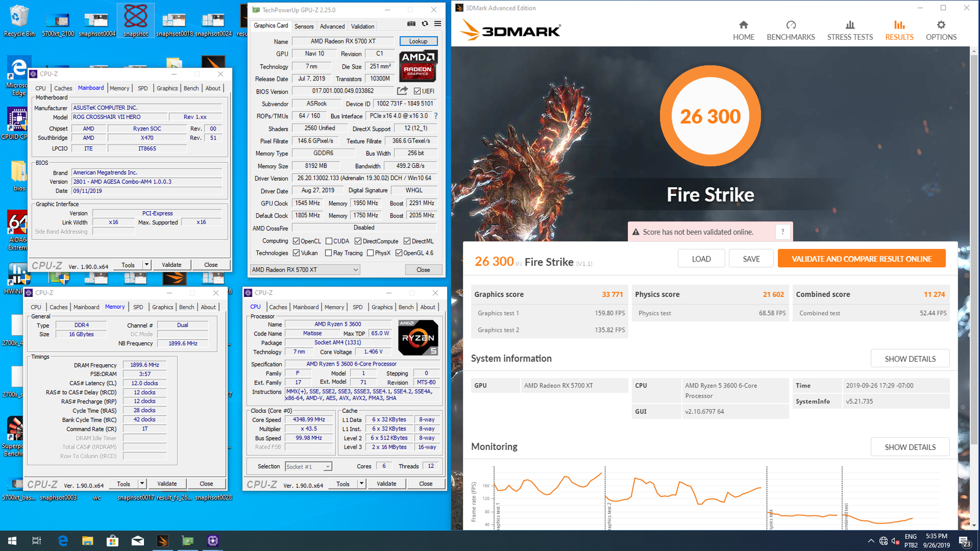980x551 pixels.
Task: Click the GPU-Z screenshot camera icon
Action: pos(411,24)
